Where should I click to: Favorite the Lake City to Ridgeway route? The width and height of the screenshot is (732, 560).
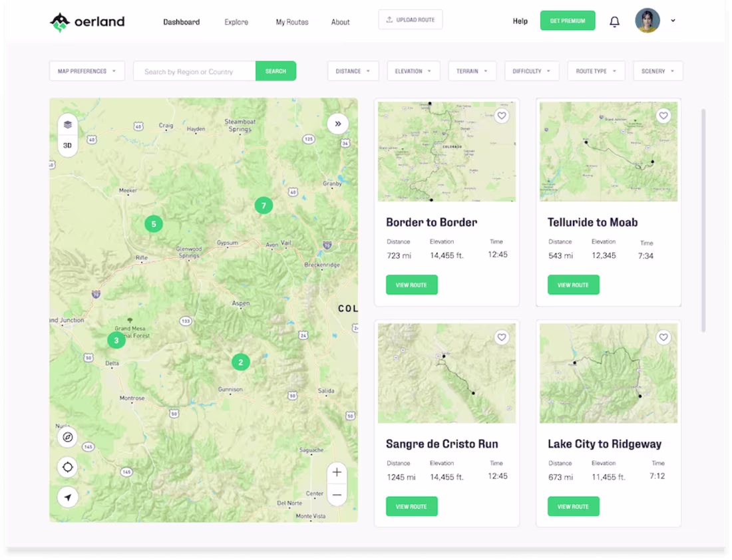[x=663, y=337]
